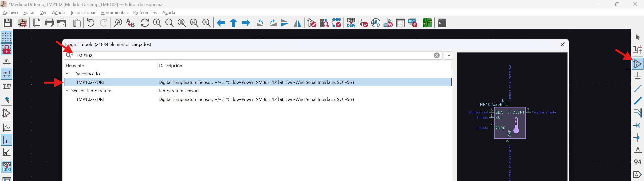This screenshot has width=644, height=181.
Task: Open the sort options button beside search
Action: click(x=448, y=55)
